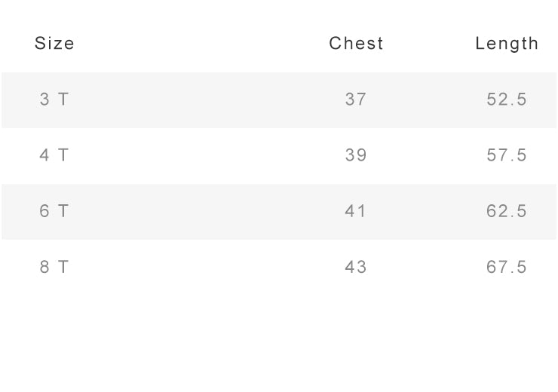Select the 6 T size cell

click(54, 211)
